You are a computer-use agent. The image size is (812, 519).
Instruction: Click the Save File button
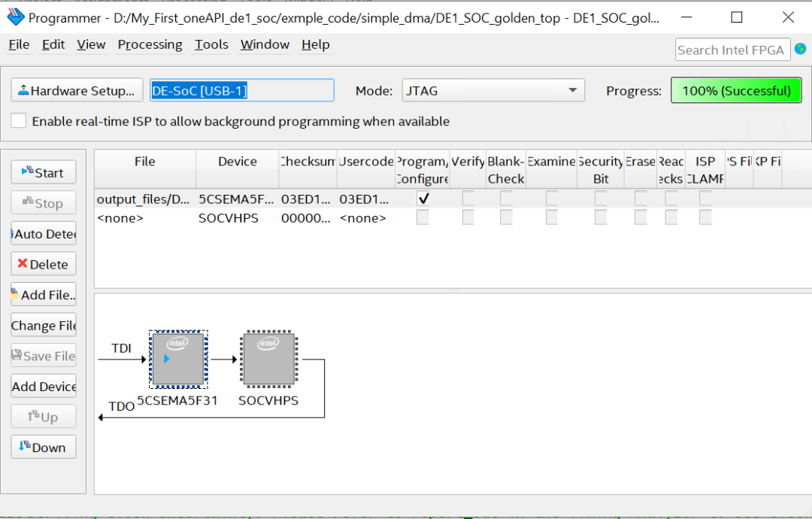44,356
